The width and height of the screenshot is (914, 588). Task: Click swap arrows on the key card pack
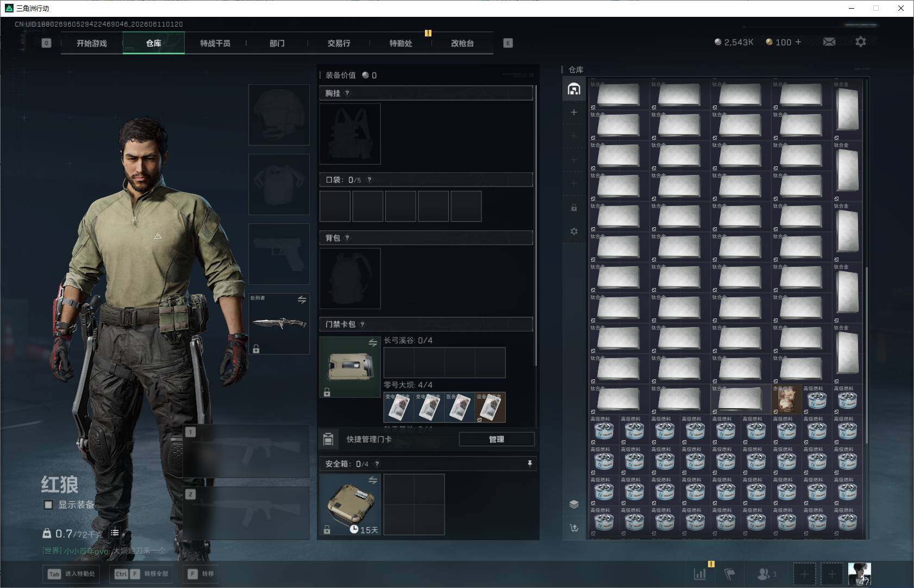[373, 343]
